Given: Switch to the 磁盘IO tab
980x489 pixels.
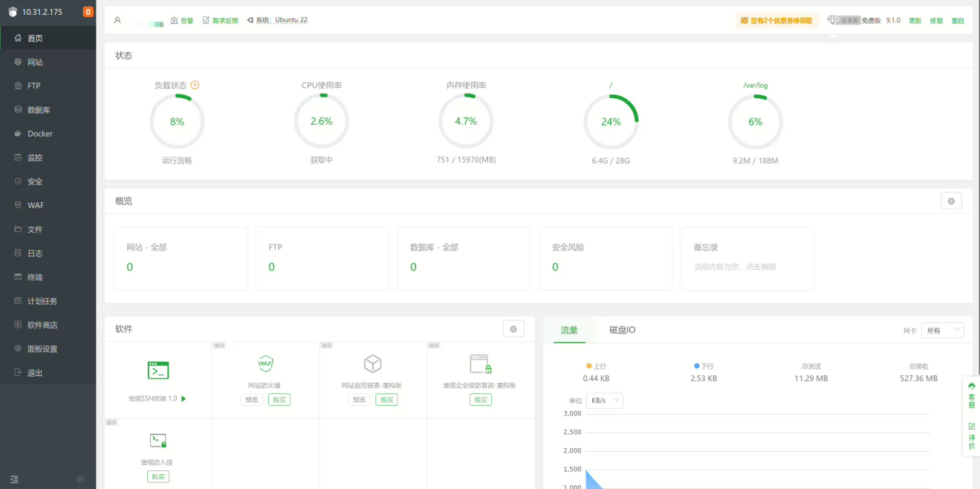Looking at the screenshot, I should pyautogui.click(x=622, y=330).
